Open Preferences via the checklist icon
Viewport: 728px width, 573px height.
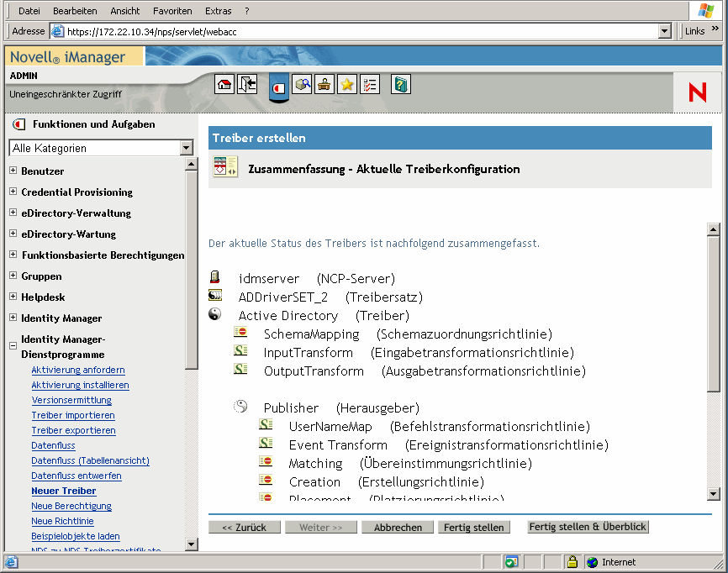tap(370, 85)
